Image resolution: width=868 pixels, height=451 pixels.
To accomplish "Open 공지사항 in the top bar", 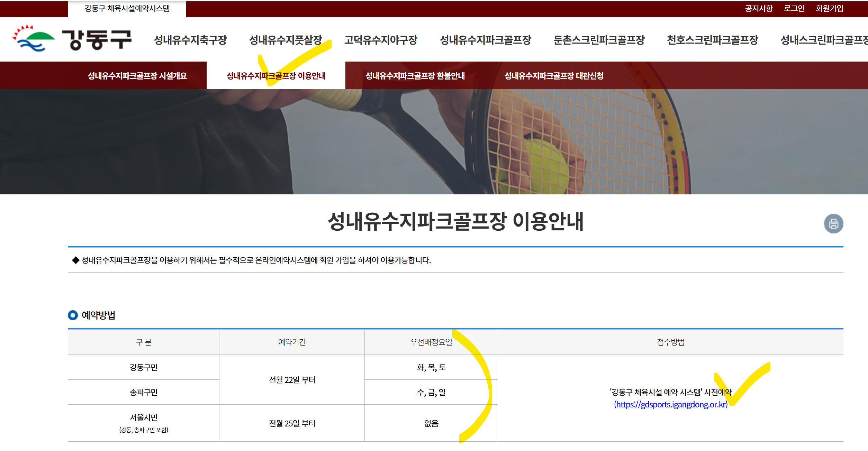I will [x=759, y=8].
